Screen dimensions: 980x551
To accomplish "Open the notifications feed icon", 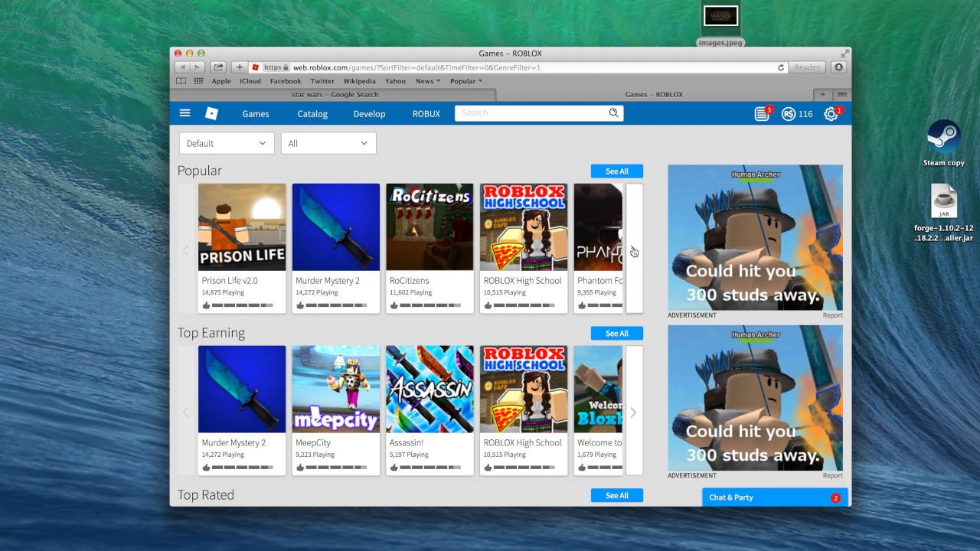I will pos(762,114).
